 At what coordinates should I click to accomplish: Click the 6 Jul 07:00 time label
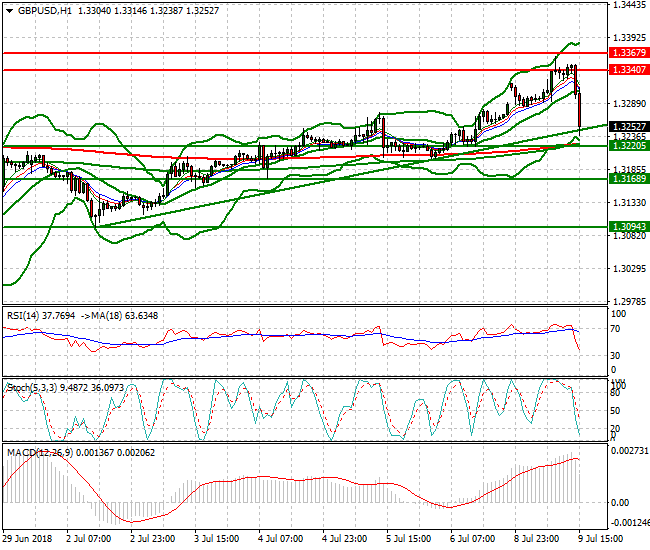(473, 539)
